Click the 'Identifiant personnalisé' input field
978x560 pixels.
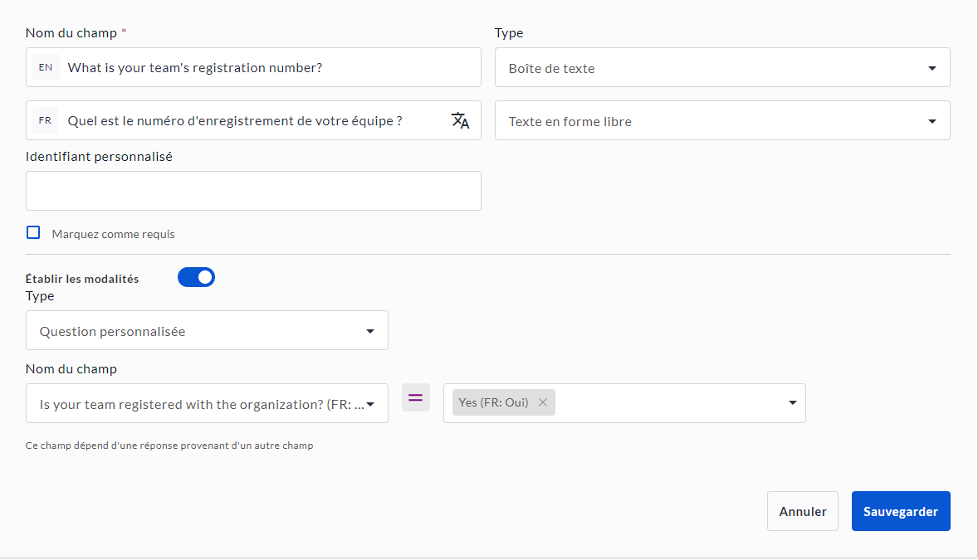click(x=253, y=191)
